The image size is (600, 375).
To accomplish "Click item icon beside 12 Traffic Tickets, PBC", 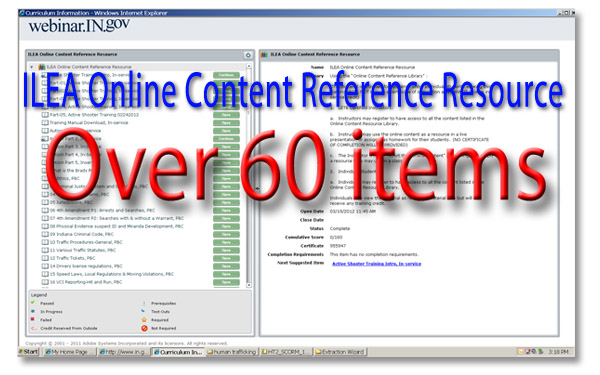I will (45, 258).
